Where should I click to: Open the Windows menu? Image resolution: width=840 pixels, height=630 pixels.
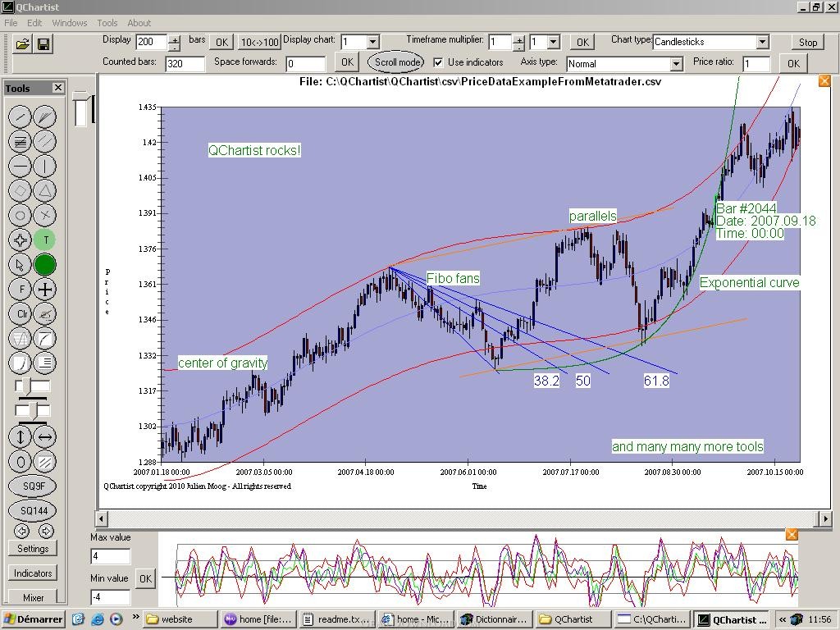point(70,23)
